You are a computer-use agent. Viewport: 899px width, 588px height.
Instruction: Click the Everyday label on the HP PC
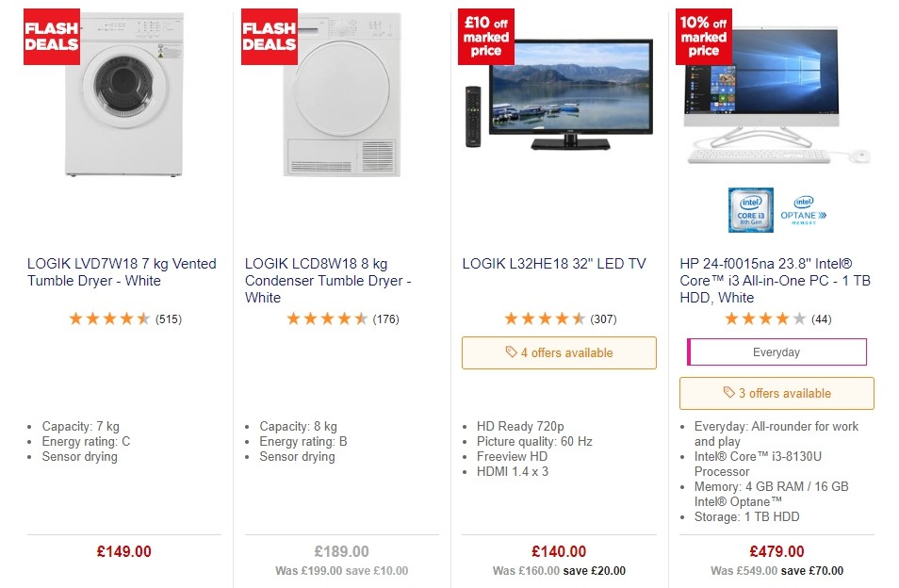click(x=776, y=352)
